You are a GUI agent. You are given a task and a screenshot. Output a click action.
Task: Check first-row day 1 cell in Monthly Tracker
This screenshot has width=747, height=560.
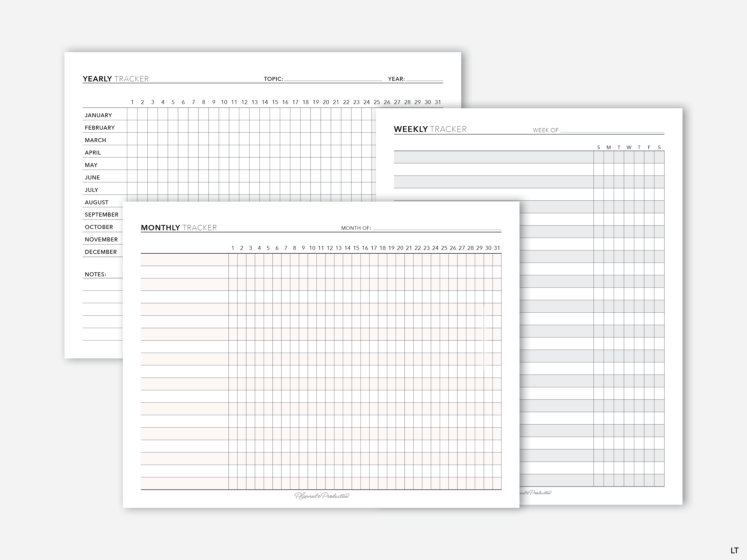coord(233,260)
